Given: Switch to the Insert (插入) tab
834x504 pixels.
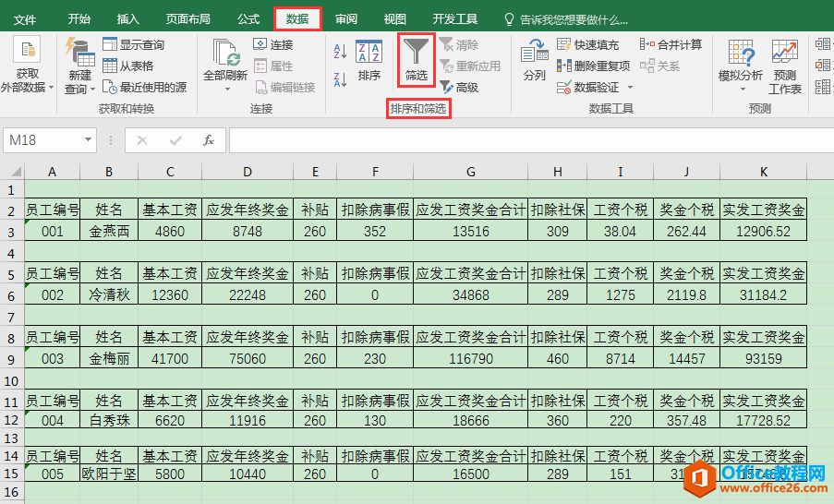Looking at the screenshot, I should click(128, 19).
